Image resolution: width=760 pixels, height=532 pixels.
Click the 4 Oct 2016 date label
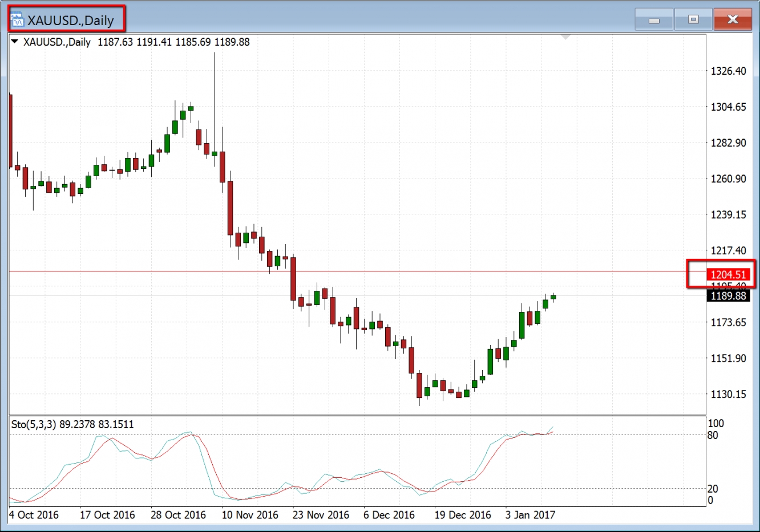(34, 515)
